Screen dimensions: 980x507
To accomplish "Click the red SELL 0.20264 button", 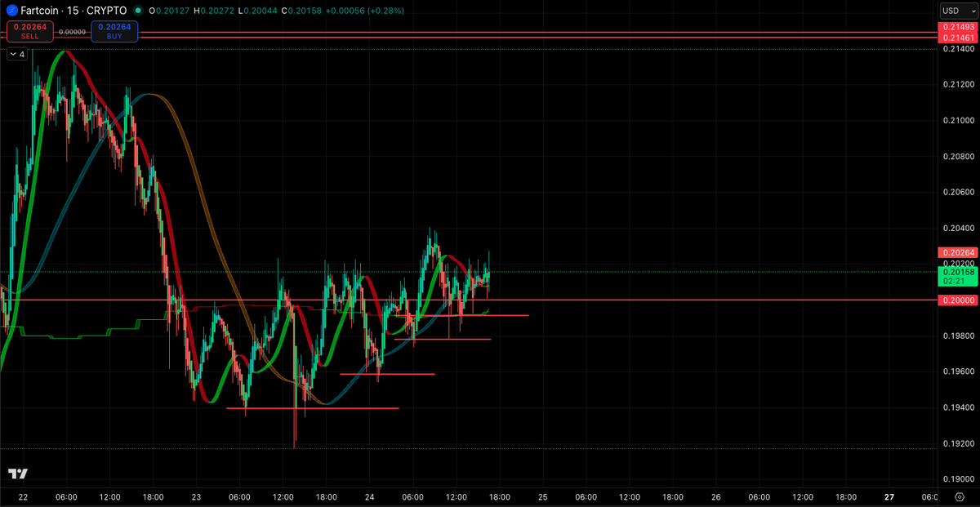I will (x=30, y=31).
